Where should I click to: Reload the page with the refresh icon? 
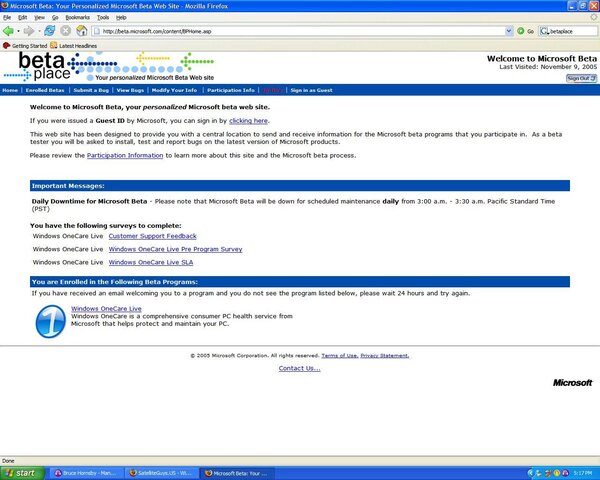pyautogui.click(x=50, y=31)
